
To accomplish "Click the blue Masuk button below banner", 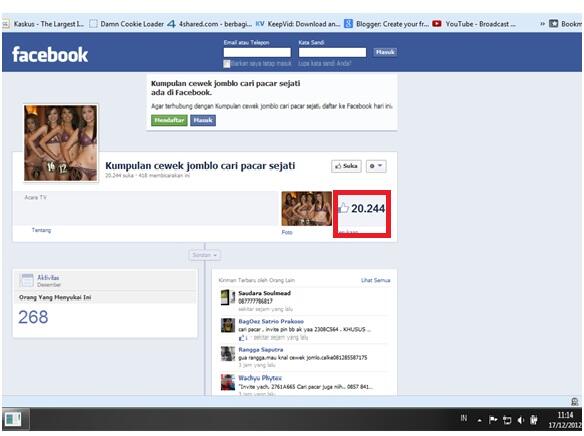I will point(203,120).
